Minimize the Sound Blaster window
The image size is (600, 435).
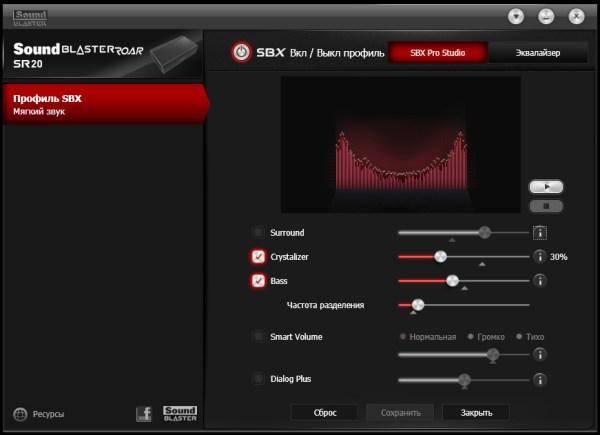tap(546, 16)
